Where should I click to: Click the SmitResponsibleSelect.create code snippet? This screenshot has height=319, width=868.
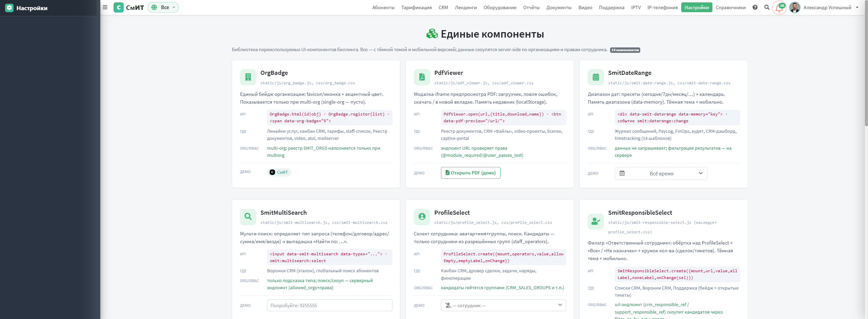pyautogui.click(x=677, y=274)
